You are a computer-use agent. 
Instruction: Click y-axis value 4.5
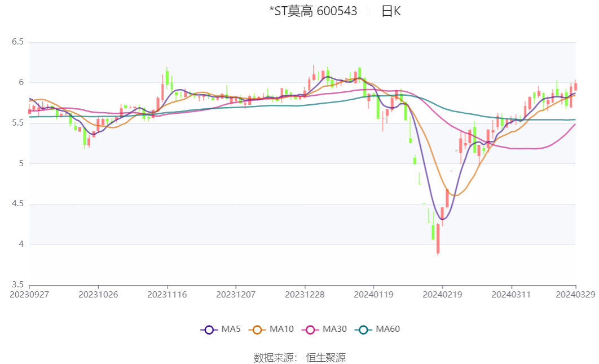[17, 204]
